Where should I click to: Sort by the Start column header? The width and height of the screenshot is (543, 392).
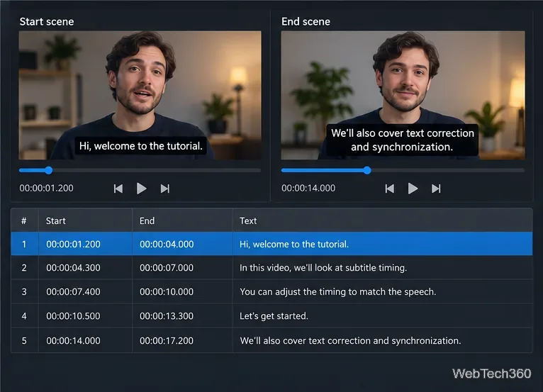[x=85, y=220]
